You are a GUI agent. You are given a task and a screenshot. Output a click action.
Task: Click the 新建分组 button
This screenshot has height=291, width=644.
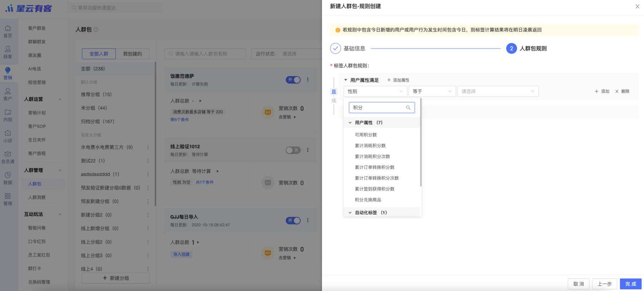click(116, 278)
